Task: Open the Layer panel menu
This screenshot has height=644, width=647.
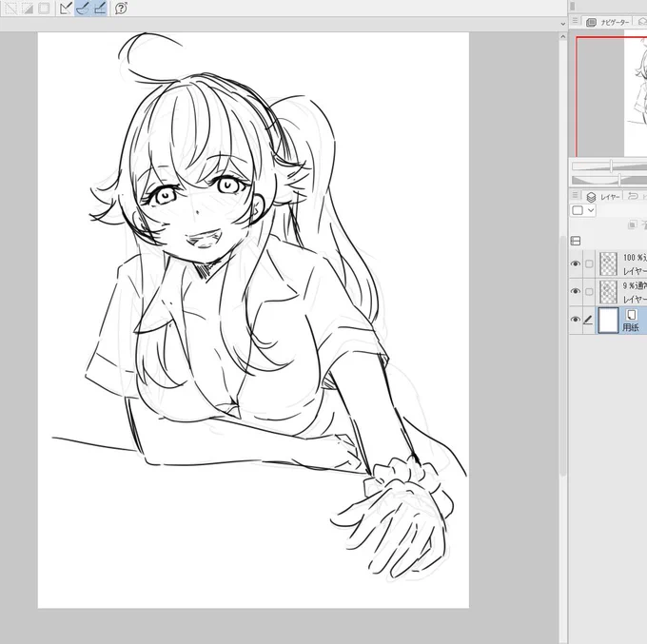Action: [x=575, y=195]
